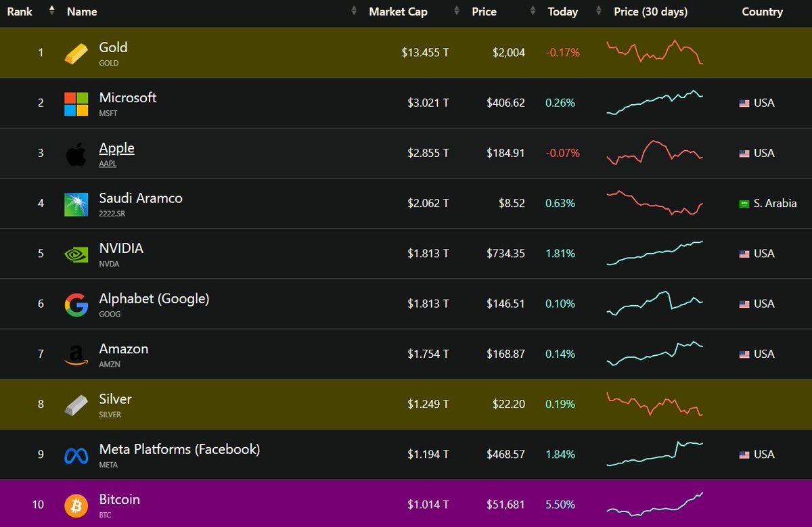
Task: Click the $734.35 NVIDIA price
Action: [505, 254]
